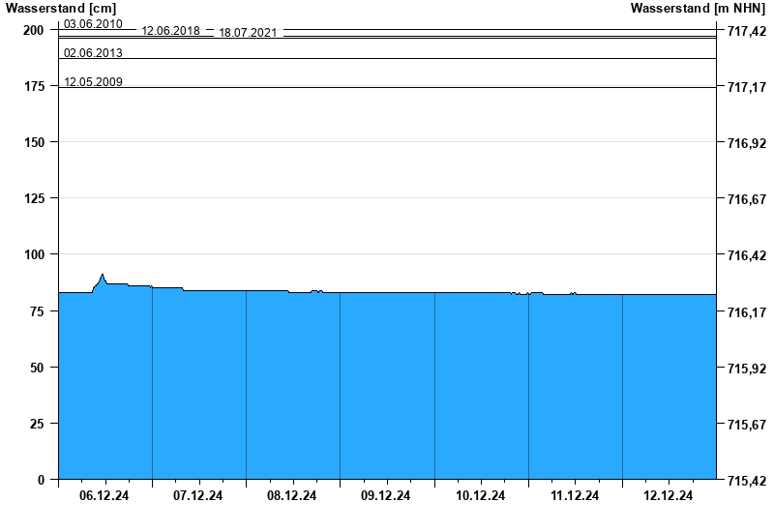The image size is (774, 532).
Task: Click the water level peak on 06.12.24
Action: (x=103, y=276)
